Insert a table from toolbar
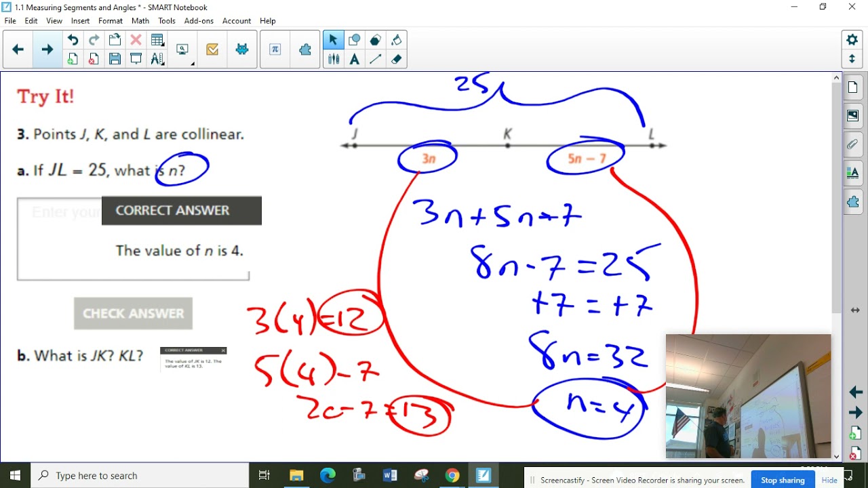 pos(157,40)
